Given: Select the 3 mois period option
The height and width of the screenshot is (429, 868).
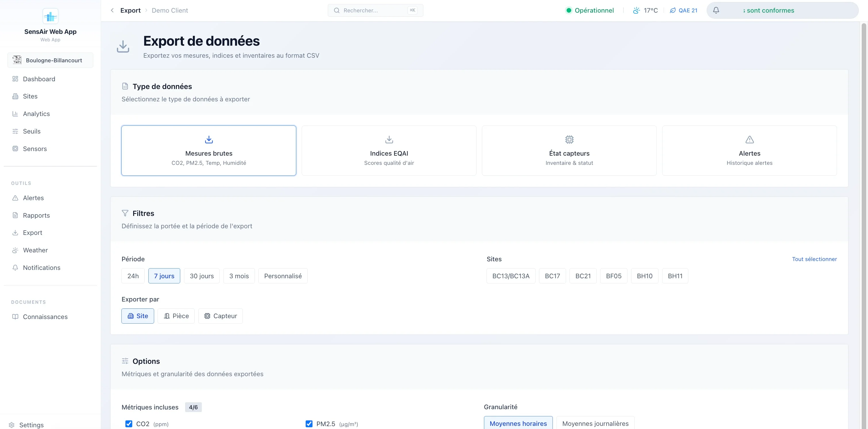Looking at the screenshot, I should [x=239, y=276].
